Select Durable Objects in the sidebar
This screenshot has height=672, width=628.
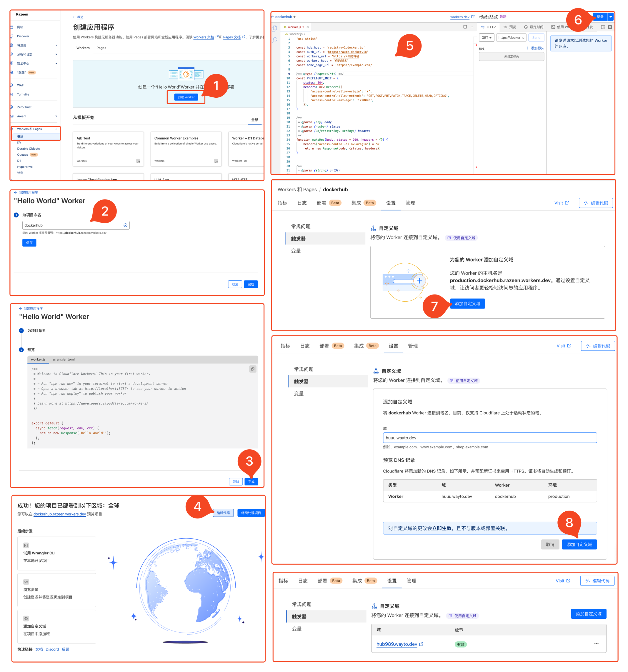click(x=28, y=149)
